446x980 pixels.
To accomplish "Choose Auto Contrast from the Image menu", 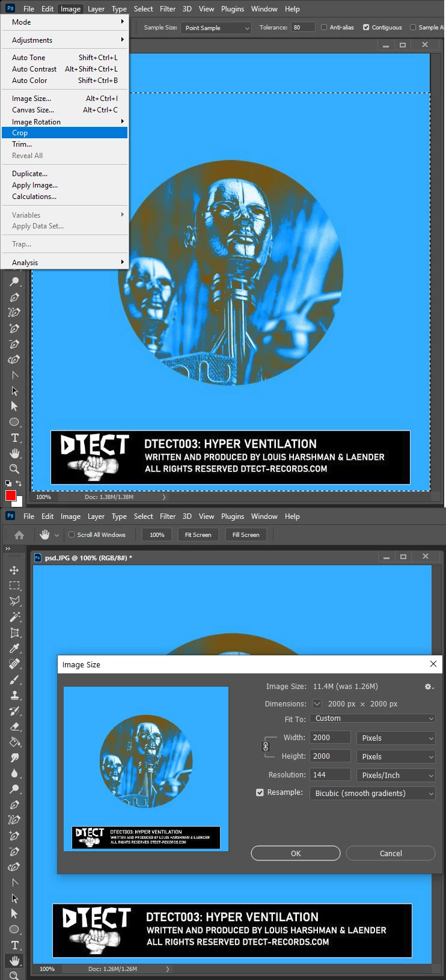I will coord(65,69).
